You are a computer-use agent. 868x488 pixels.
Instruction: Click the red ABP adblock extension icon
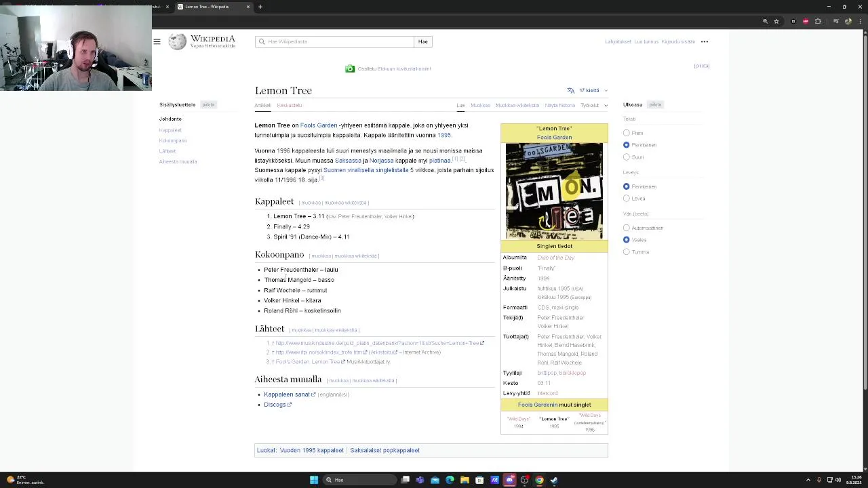coord(806,21)
